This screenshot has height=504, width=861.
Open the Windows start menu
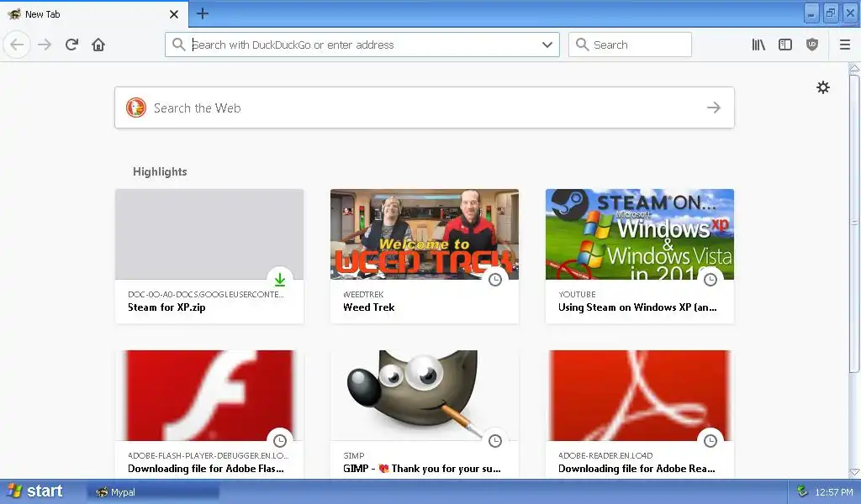[35, 491]
